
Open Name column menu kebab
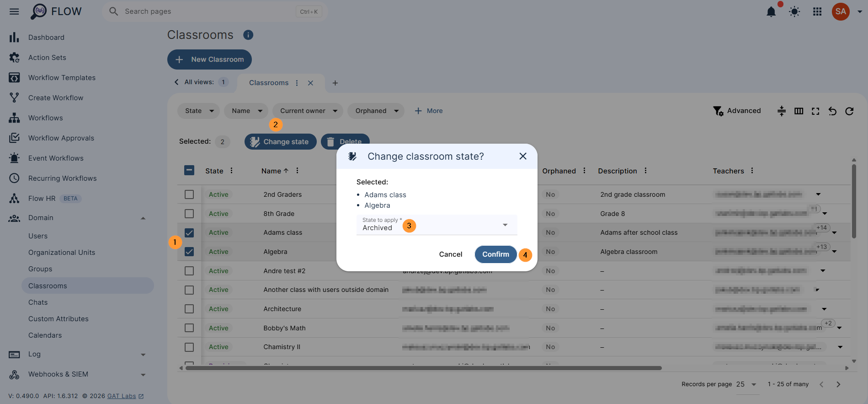point(297,171)
